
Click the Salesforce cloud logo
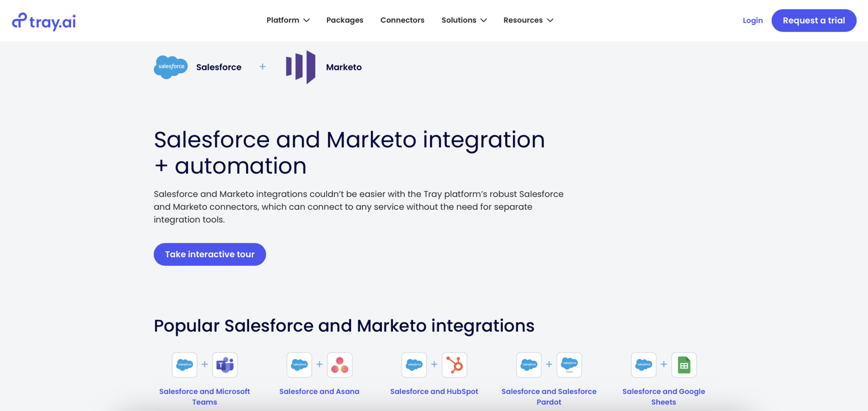[171, 67]
